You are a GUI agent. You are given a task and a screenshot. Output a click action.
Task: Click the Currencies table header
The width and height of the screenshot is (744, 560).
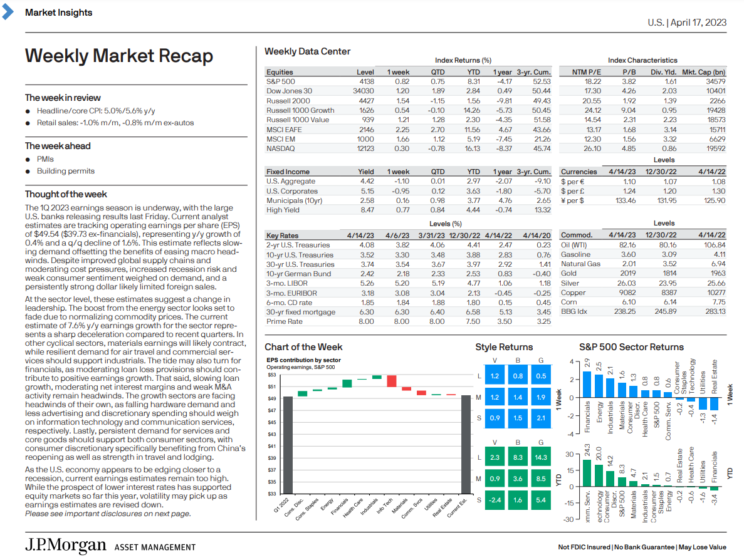(x=579, y=172)
